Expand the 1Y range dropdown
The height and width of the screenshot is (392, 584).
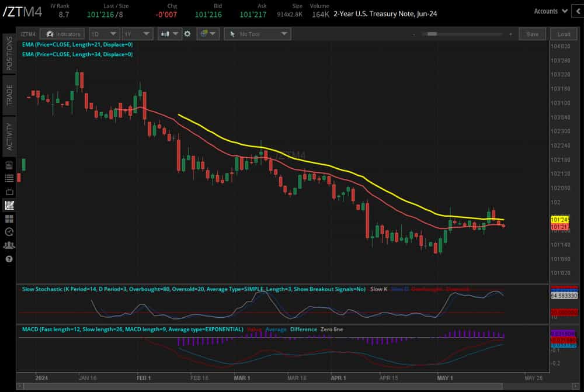137,33
